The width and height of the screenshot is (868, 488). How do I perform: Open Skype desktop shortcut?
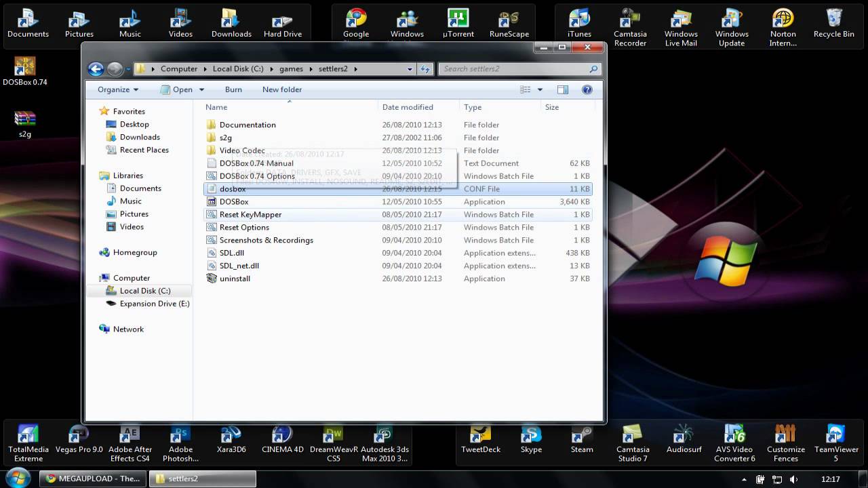pyautogui.click(x=531, y=439)
